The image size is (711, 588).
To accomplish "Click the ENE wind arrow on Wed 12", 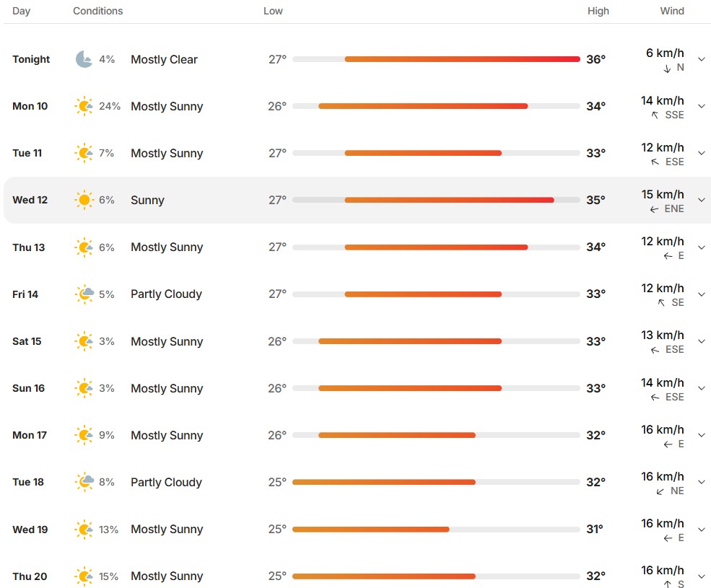I will pos(654,209).
